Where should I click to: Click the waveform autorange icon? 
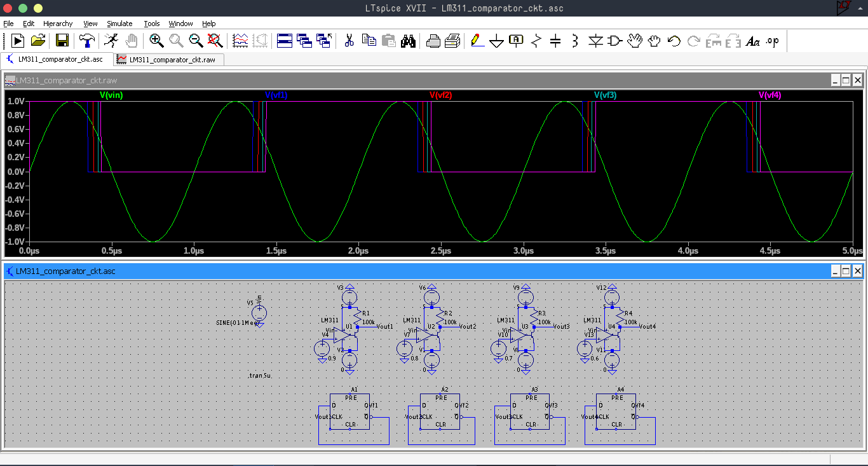240,41
